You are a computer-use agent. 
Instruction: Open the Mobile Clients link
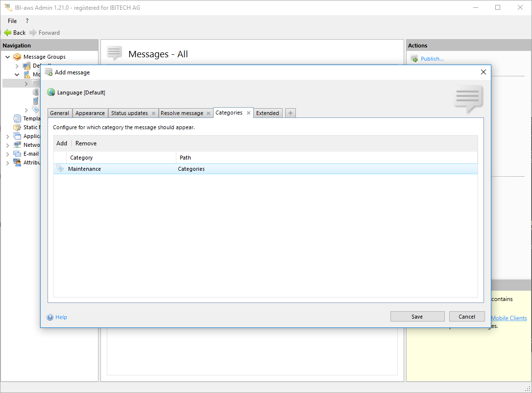coord(508,318)
